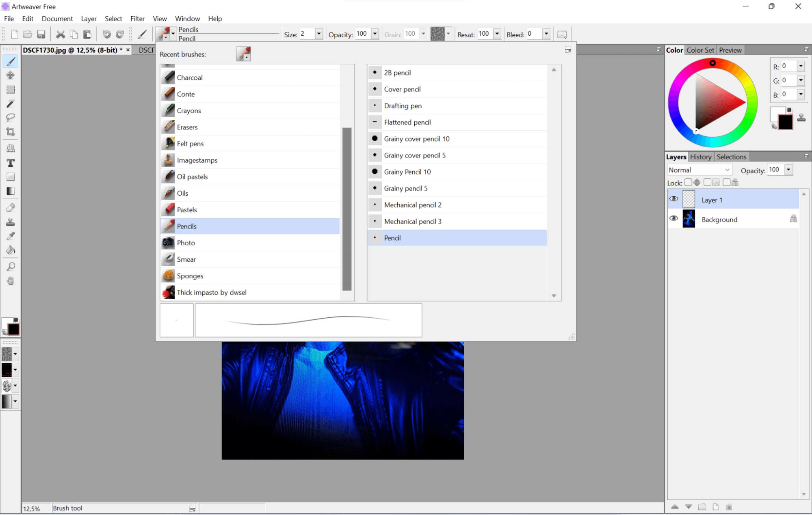The height and width of the screenshot is (515, 812).
Task: Pick the Hand pan tool
Action: point(11,281)
